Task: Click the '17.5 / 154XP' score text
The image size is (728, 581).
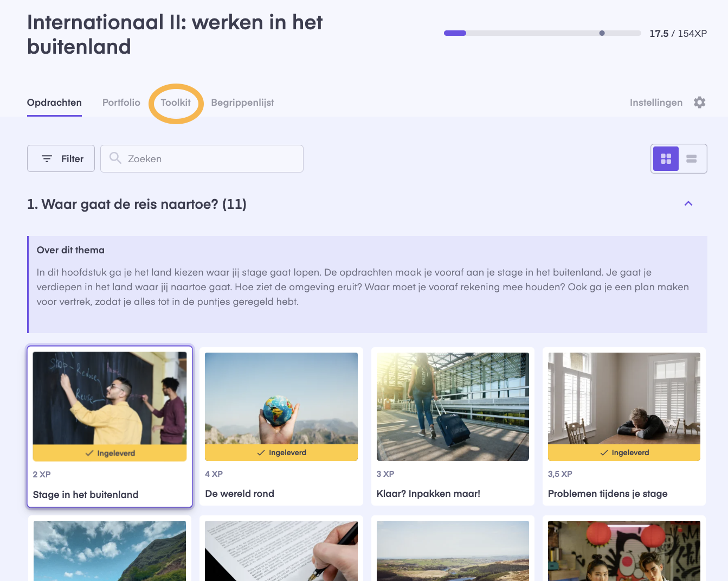Action: coord(678,34)
